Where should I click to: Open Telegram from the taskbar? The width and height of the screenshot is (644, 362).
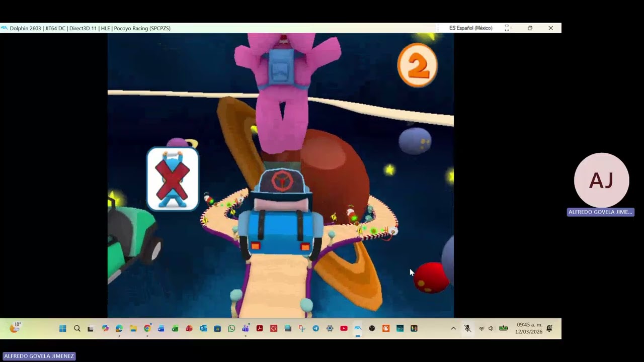(315, 328)
